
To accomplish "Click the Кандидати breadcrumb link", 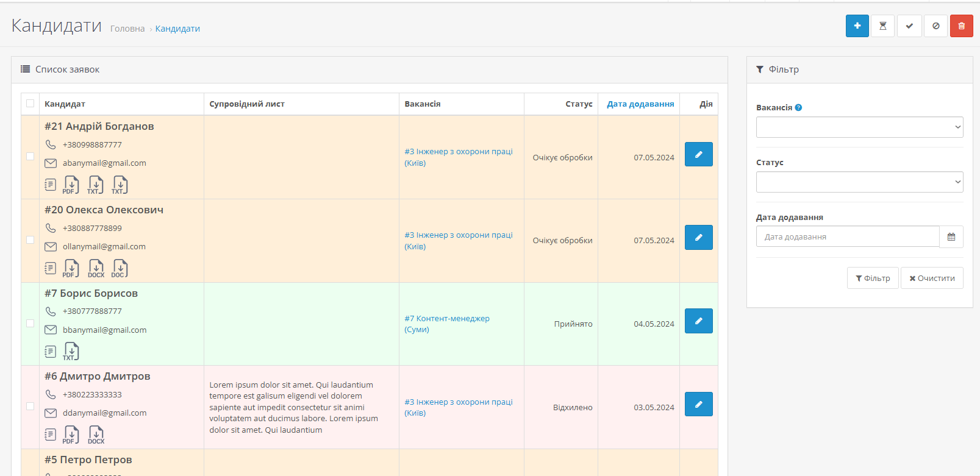I will [177, 29].
